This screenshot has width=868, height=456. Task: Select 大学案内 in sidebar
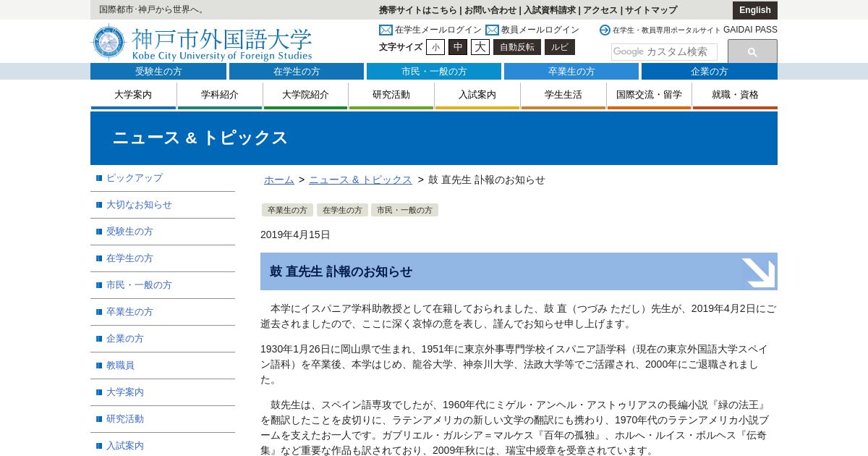pos(125,392)
